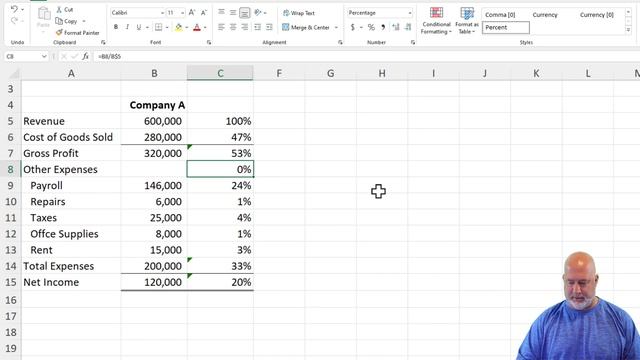Pick a fill color from the paint bucket
The height and width of the screenshot is (360, 640).
click(178, 27)
